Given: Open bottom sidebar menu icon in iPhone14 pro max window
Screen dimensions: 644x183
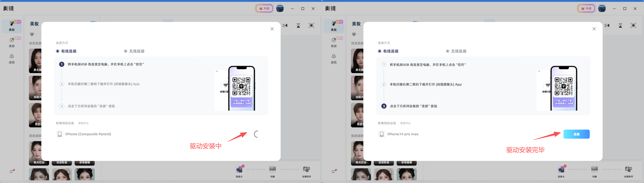Looking at the screenshot, I should (x=334, y=171).
